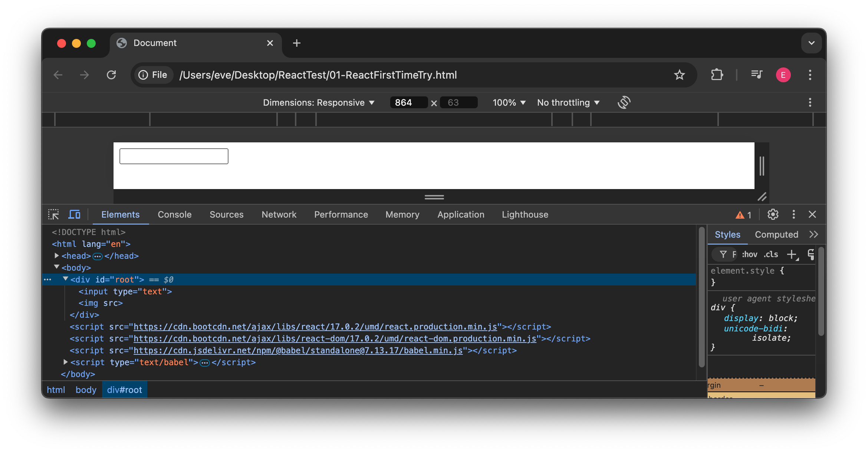The height and width of the screenshot is (453, 868).
Task: Switch to the Computed styles tab
Action: pos(776,234)
